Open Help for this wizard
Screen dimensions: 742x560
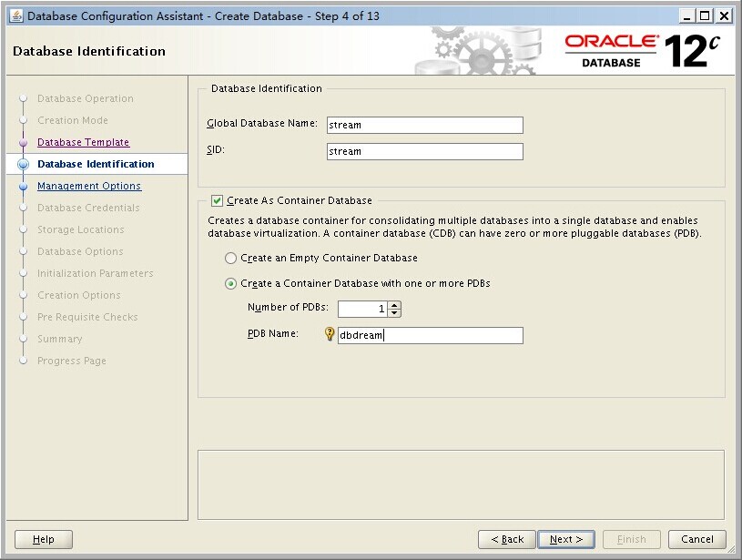click(x=44, y=539)
